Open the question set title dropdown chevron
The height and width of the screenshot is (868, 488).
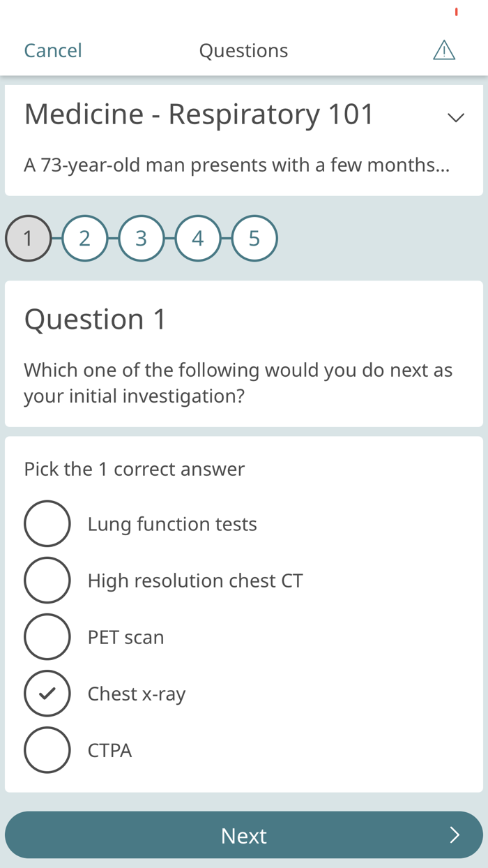pyautogui.click(x=455, y=117)
